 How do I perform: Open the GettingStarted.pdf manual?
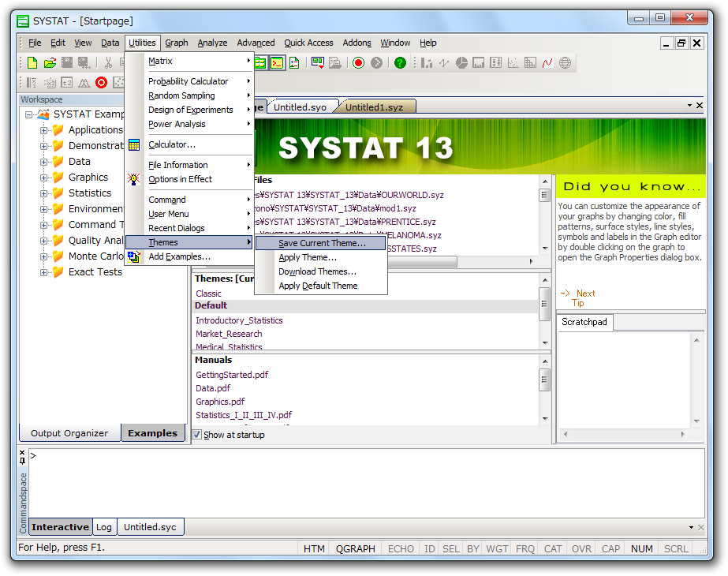pyautogui.click(x=232, y=375)
